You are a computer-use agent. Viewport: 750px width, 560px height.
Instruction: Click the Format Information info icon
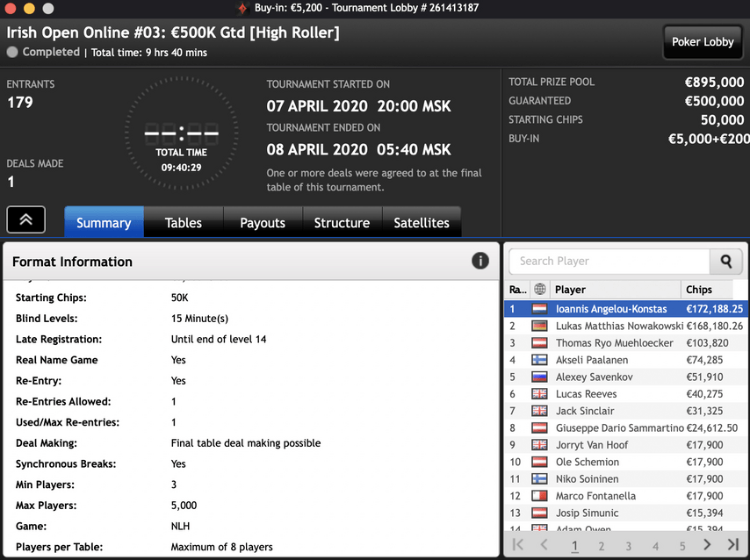click(x=480, y=261)
